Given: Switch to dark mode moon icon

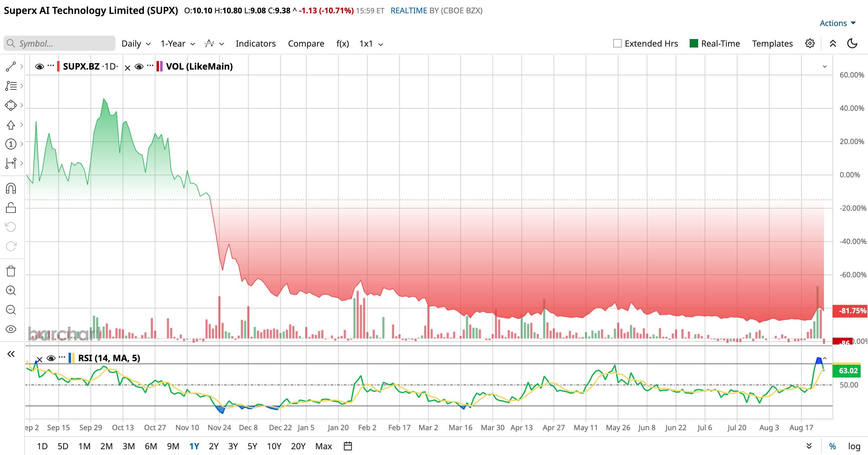Looking at the screenshot, I should coord(852,44).
